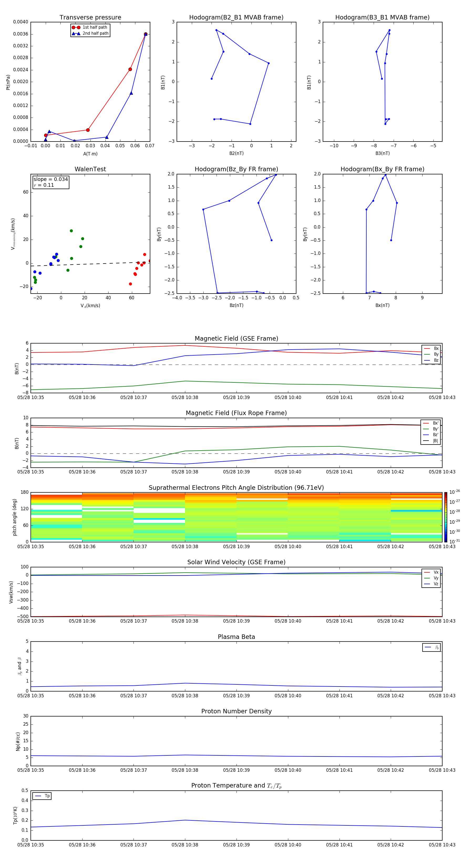Click the 'Bz(nT)' x-axis label
The image size is (473, 868).
[236, 305]
